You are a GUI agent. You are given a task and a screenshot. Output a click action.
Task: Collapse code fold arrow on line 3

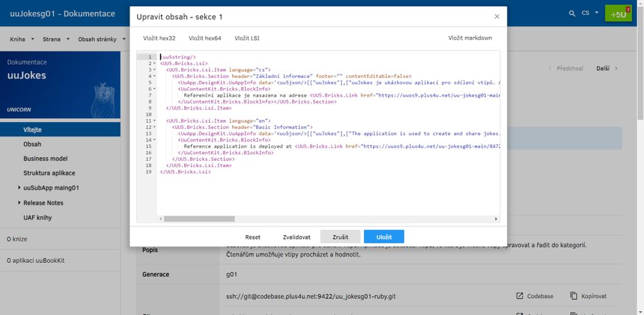tap(155, 70)
